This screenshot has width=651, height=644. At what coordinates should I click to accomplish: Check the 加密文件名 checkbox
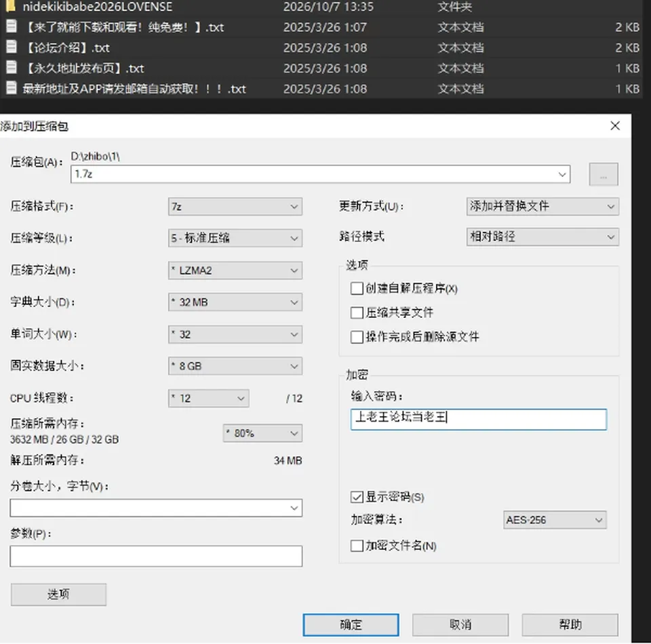click(x=357, y=546)
